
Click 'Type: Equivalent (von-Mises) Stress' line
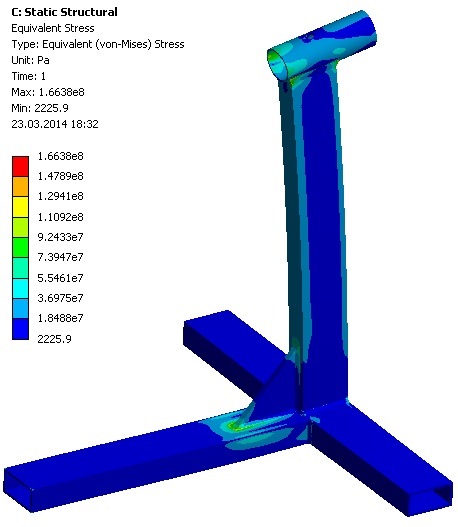click(x=98, y=44)
